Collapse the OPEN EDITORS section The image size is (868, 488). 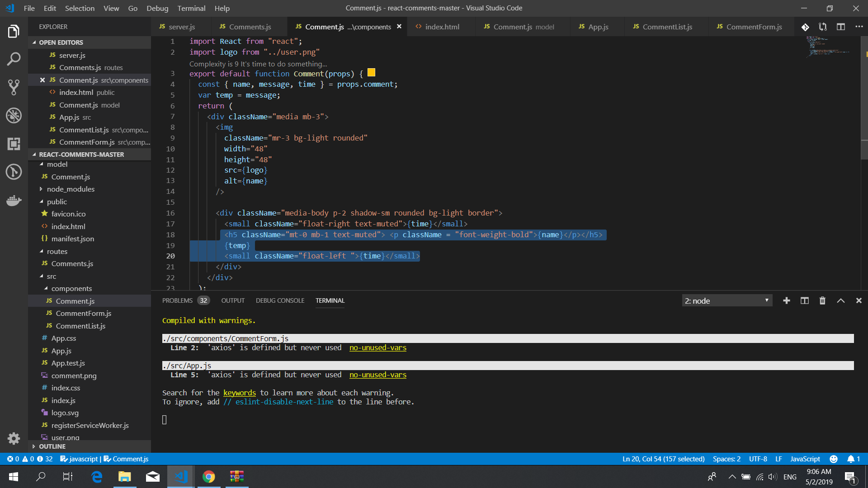click(x=61, y=42)
